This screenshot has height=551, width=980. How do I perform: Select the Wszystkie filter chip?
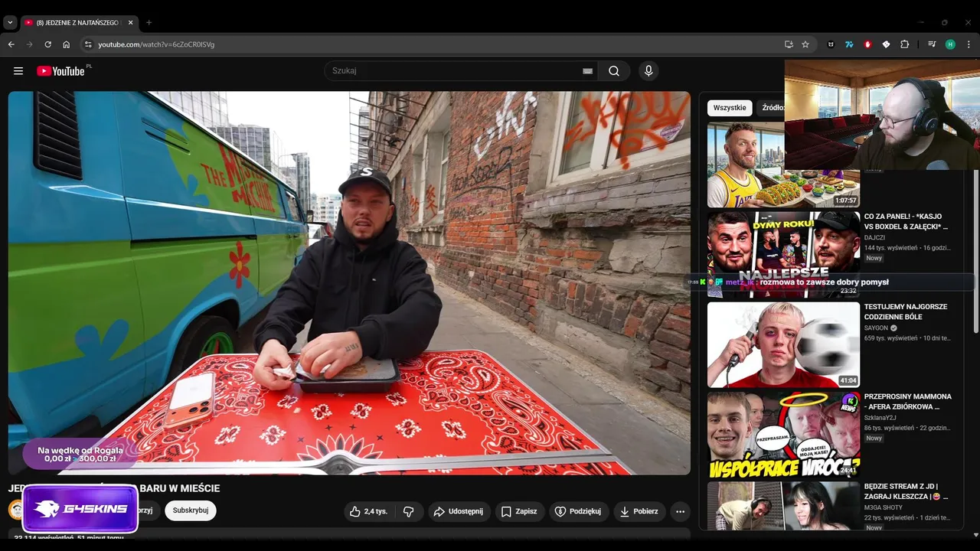(x=730, y=108)
